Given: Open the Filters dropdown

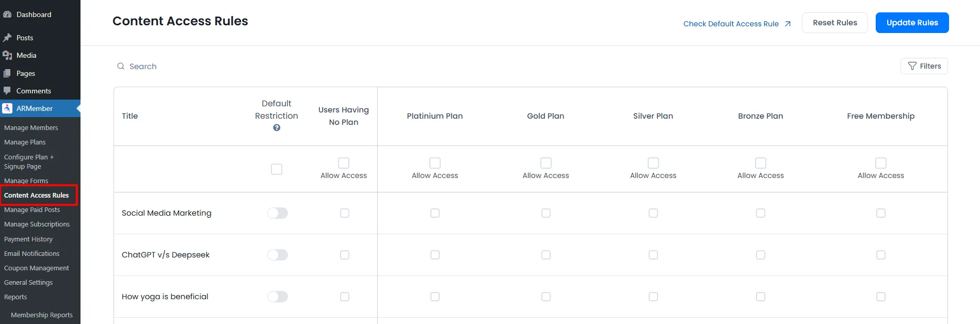Looking at the screenshot, I should (x=924, y=66).
